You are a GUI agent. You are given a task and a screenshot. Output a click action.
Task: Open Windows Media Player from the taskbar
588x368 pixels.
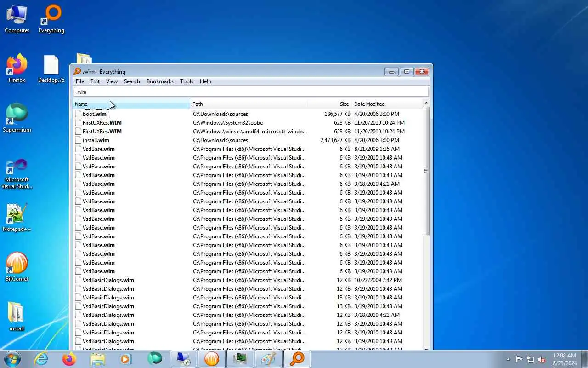pos(126,359)
